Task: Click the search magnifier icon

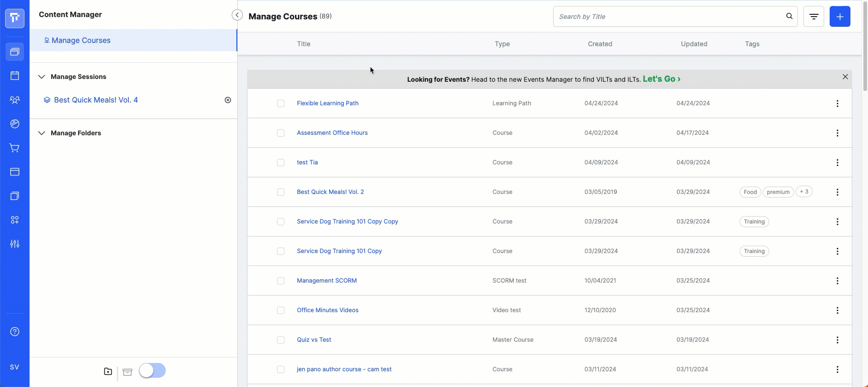Action: coord(789,16)
